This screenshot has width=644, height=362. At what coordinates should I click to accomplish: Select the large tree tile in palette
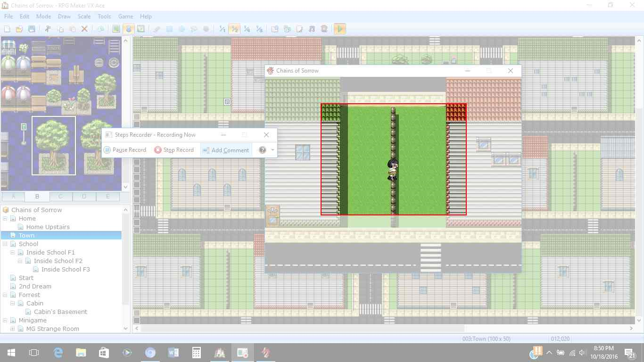[54, 146]
